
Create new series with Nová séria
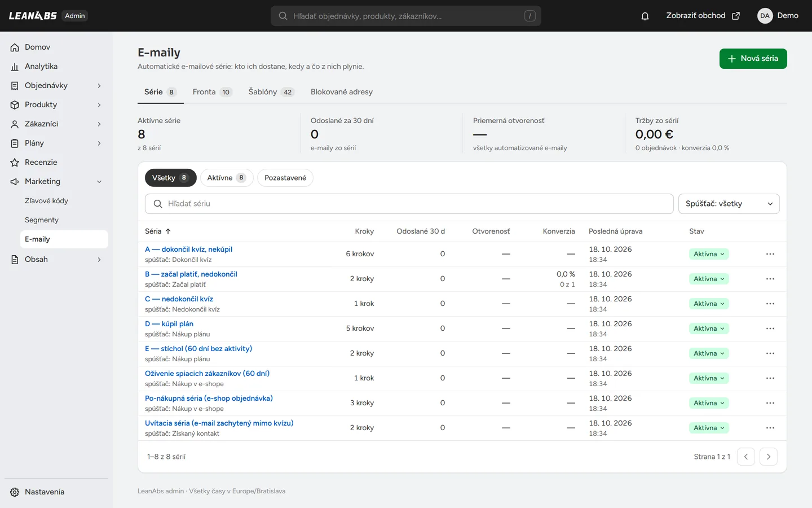[x=753, y=59]
